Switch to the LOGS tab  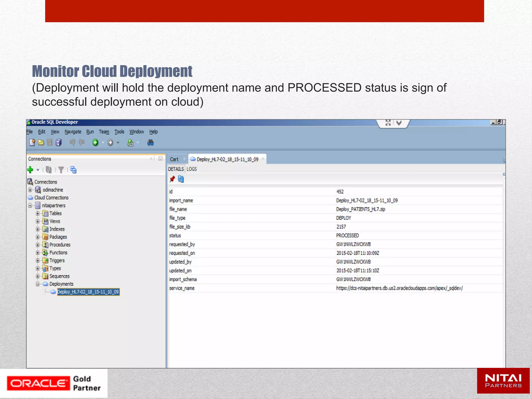click(x=192, y=169)
